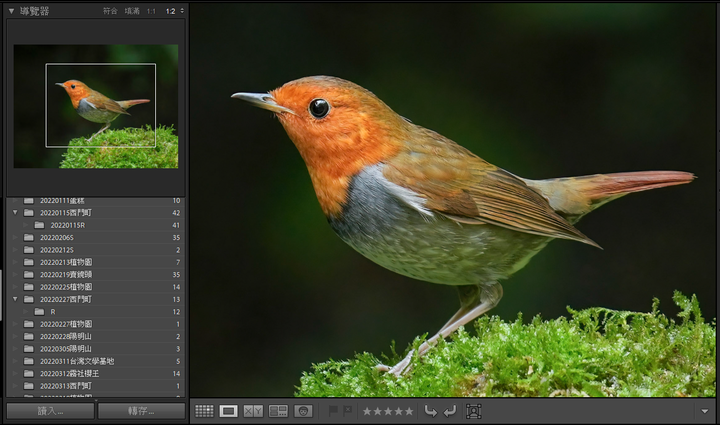Screen dimensions: 720x425
Task: Flag the photo as picked
Action: [333, 410]
